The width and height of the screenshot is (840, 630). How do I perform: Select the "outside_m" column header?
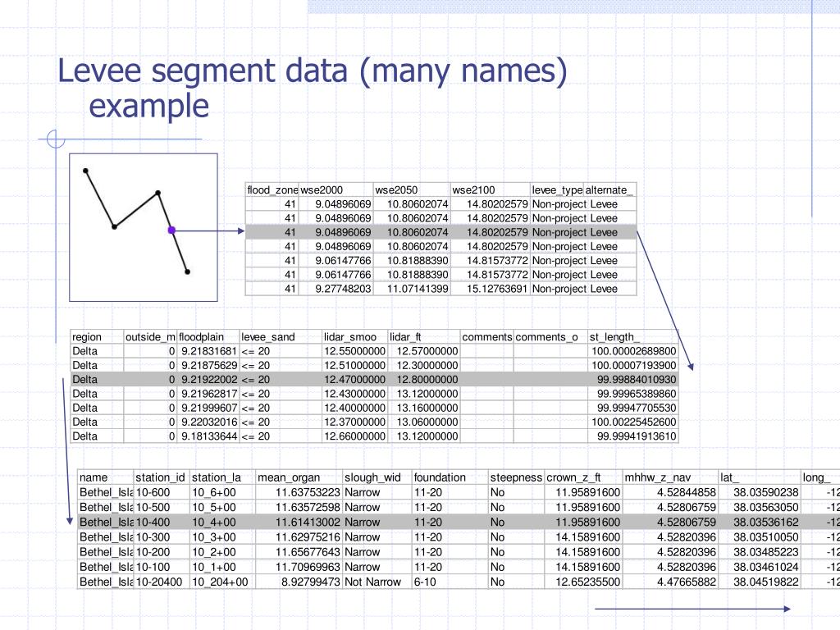coord(151,337)
